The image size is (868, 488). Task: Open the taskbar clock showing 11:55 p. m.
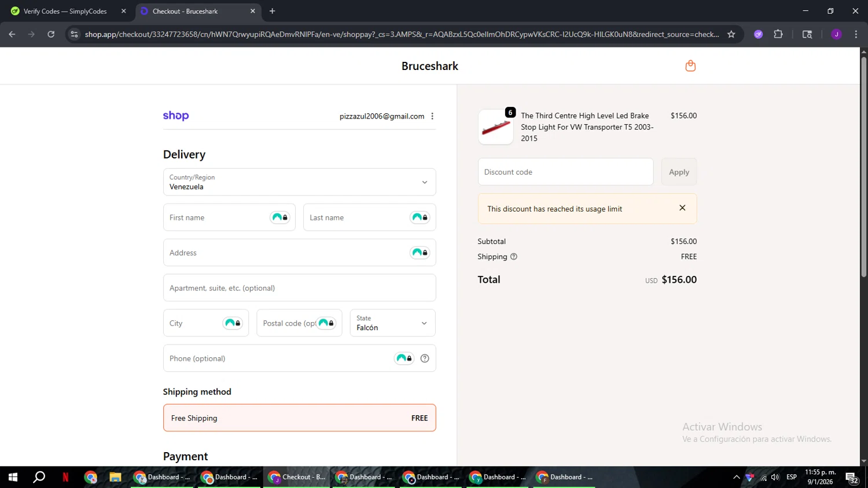(821, 477)
